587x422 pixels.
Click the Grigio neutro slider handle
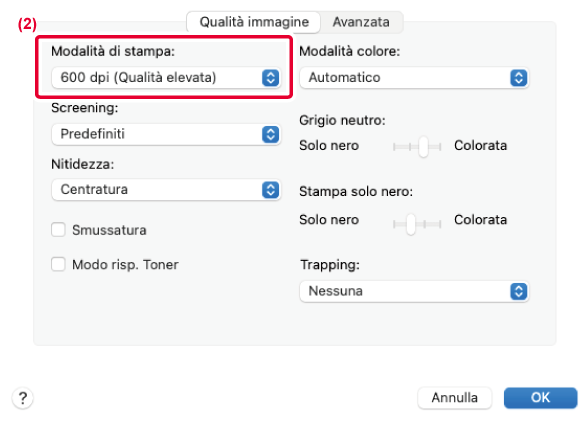[423, 146]
